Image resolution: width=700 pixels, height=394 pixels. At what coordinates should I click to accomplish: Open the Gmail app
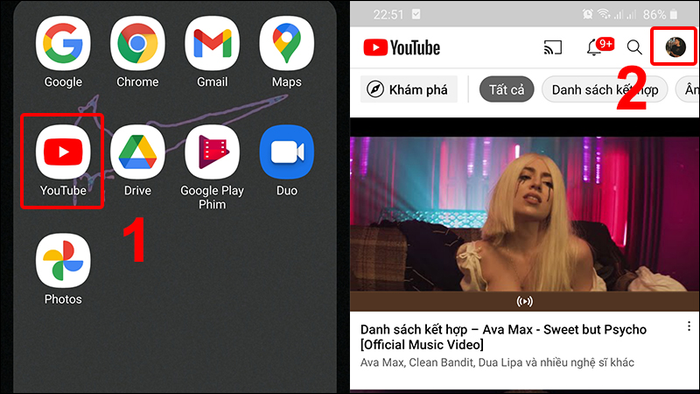tap(212, 44)
